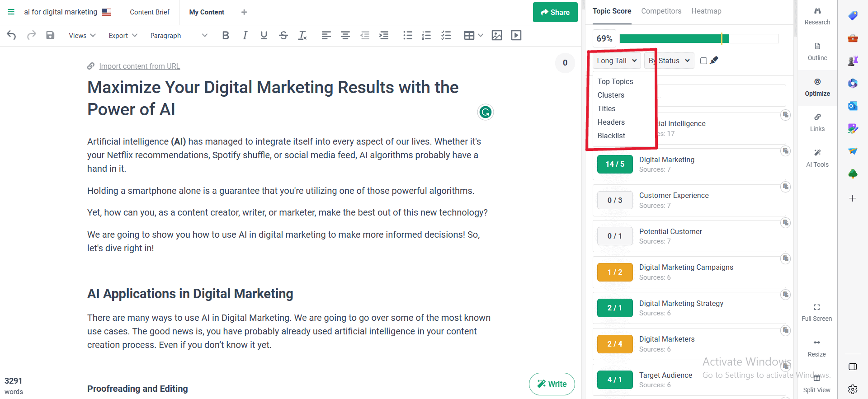Open the Long Tail dropdown
The width and height of the screenshot is (868, 399).
click(617, 61)
